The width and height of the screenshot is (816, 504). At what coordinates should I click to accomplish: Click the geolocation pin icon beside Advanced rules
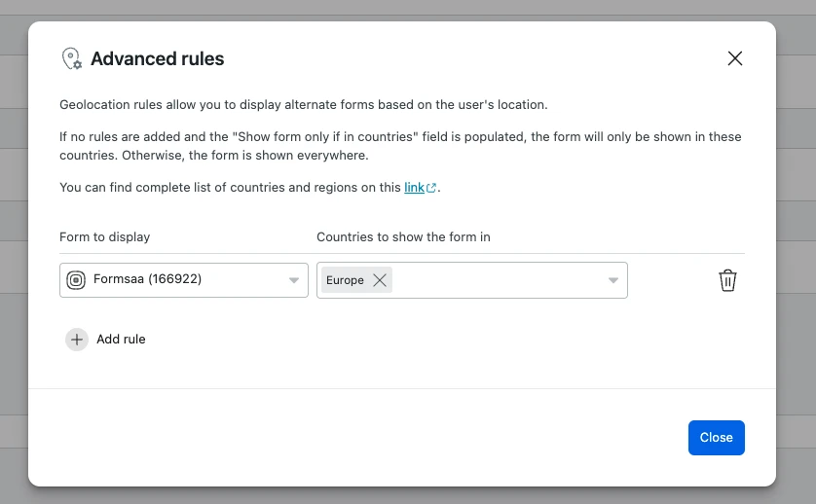(71, 59)
